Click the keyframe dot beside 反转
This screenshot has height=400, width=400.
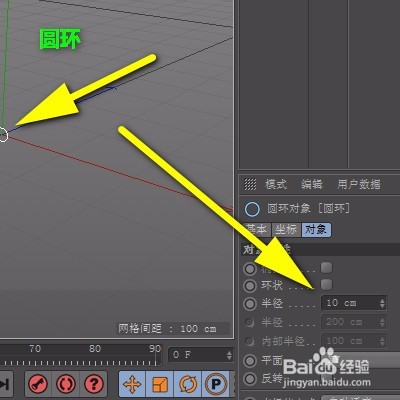click(250, 379)
